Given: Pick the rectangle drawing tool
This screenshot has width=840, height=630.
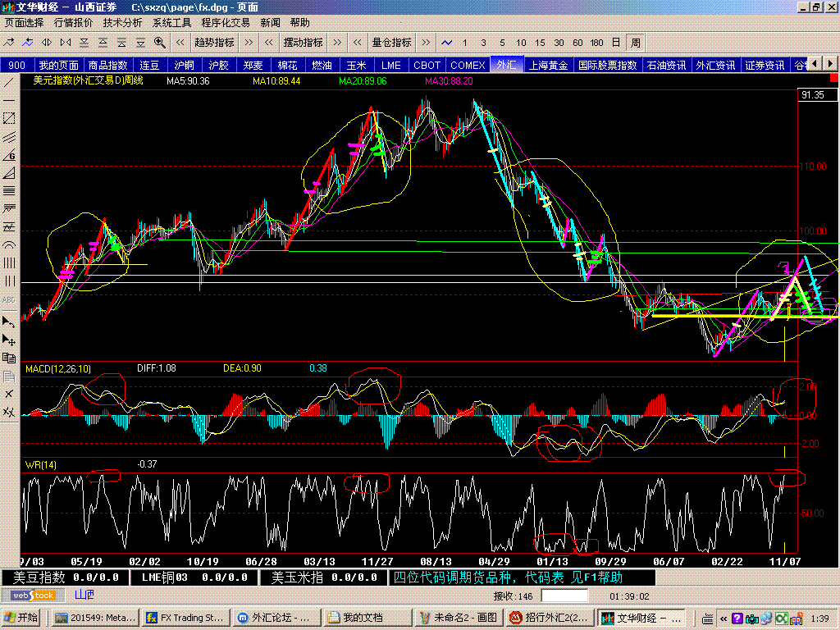Looking at the screenshot, I should 9,119.
